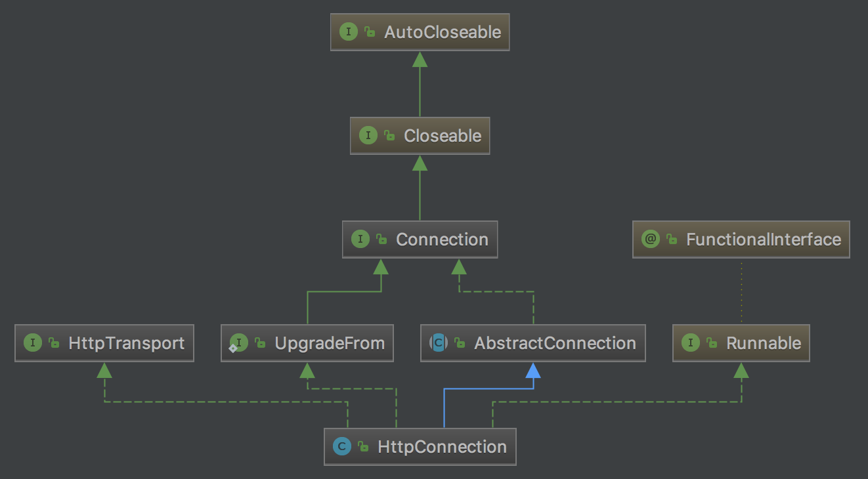Select the AutoCloseable node label

click(x=443, y=32)
